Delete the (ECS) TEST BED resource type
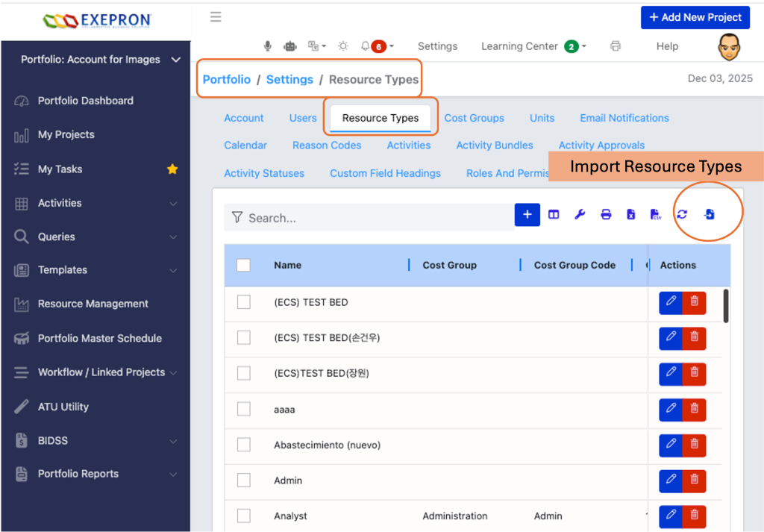 (x=694, y=302)
